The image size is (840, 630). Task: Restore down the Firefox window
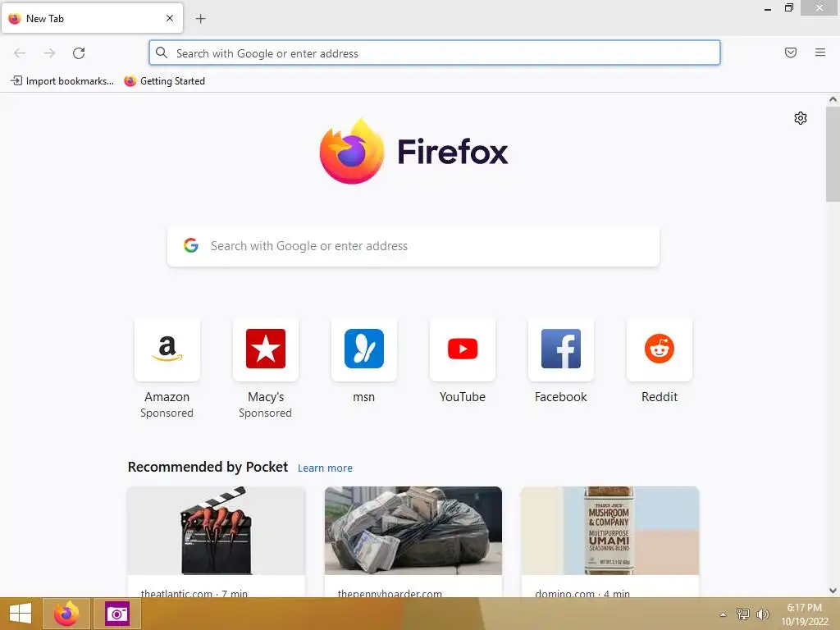(789, 8)
